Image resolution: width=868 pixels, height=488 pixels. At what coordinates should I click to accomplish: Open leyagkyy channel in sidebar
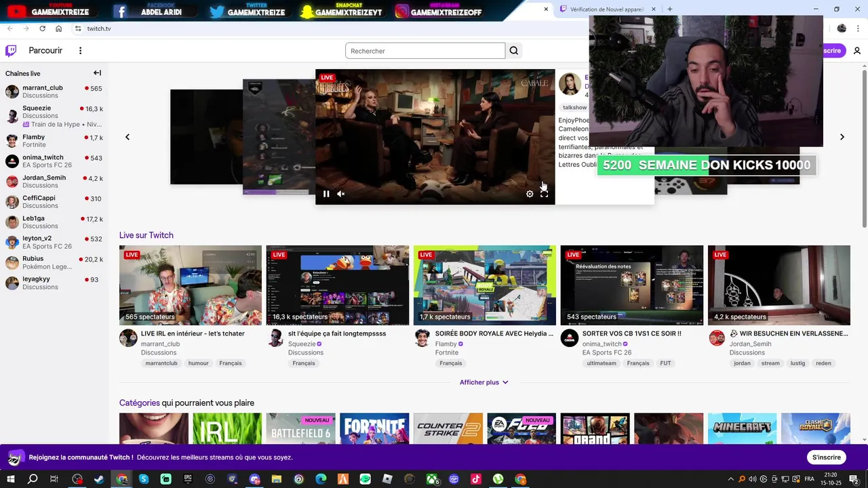[x=54, y=283]
